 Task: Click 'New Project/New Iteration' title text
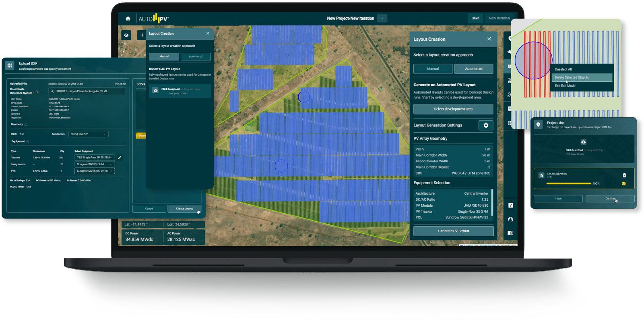[350, 18]
